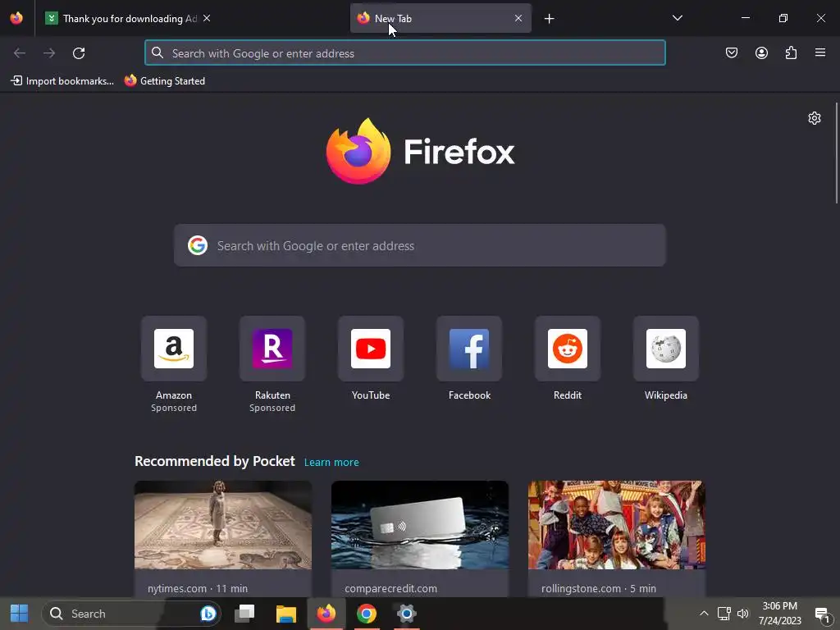840x630 pixels.
Task: Close the New Tab tab
Action: pyautogui.click(x=518, y=18)
